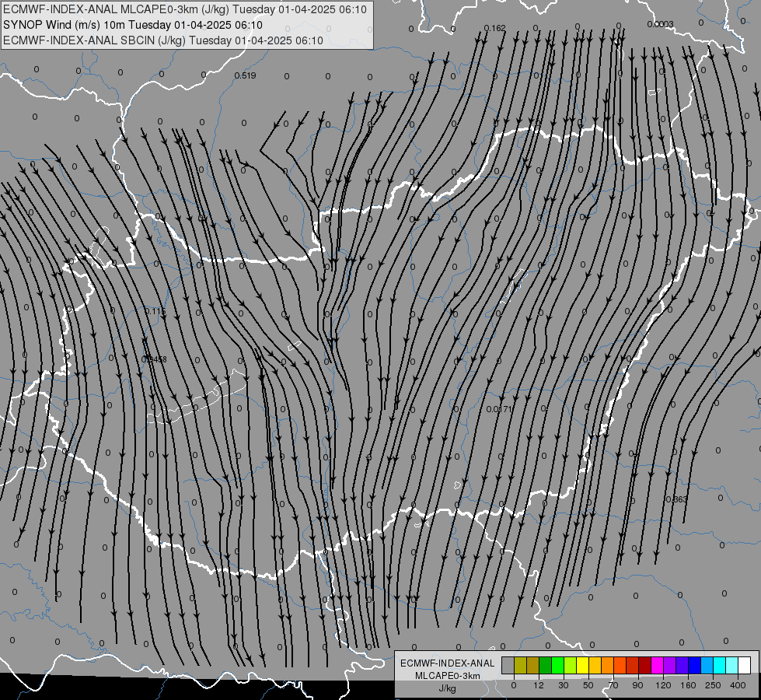This screenshot has height=700, width=761.
Task: Click the legend tick label 30
Action: click(x=564, y=685)
